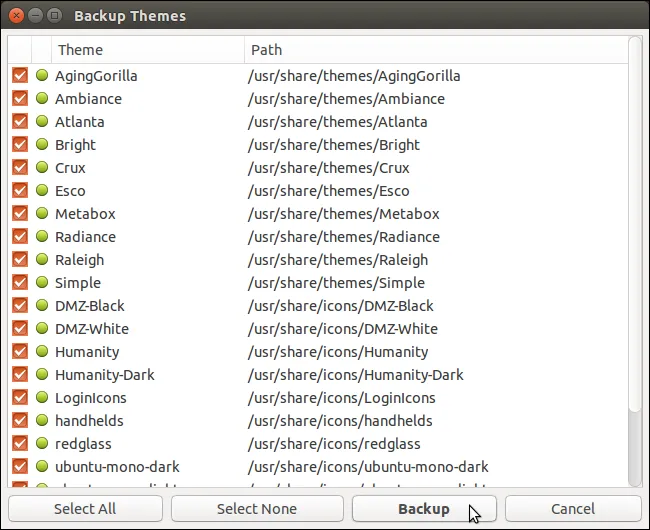This screenshot has width=650, height=530.
Task: Select the Ambiance theme name
Action: 89,99
